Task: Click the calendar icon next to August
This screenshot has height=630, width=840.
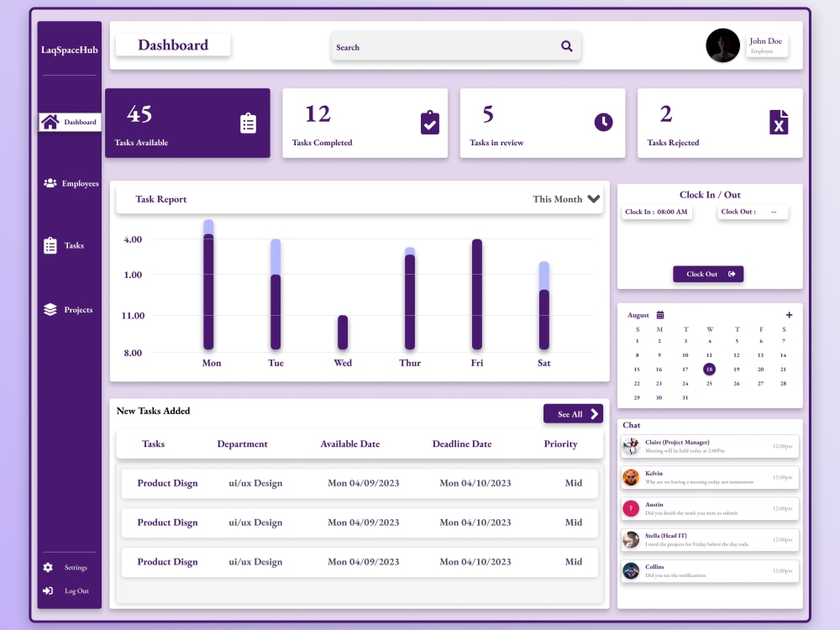Action: point(660,315)
